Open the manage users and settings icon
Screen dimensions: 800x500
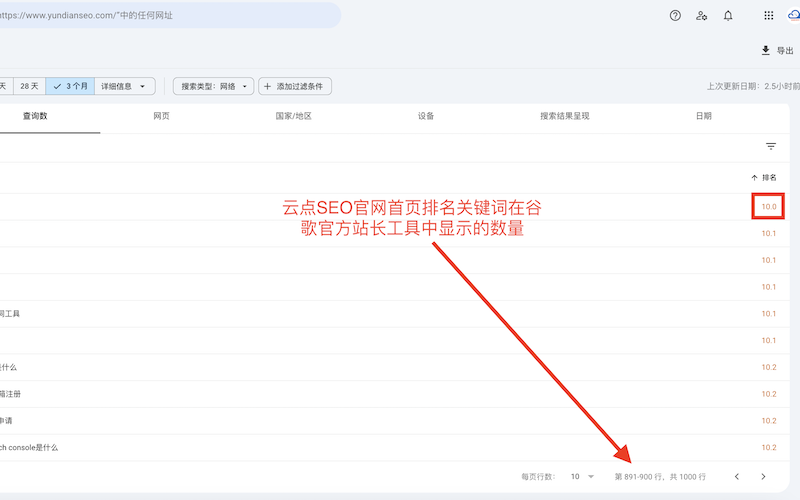(702, 16)
